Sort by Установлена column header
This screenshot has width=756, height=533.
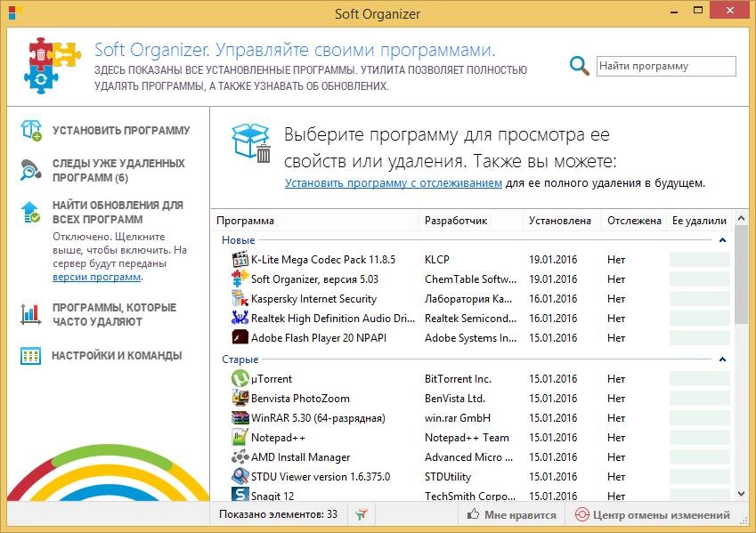pos(560,221)
